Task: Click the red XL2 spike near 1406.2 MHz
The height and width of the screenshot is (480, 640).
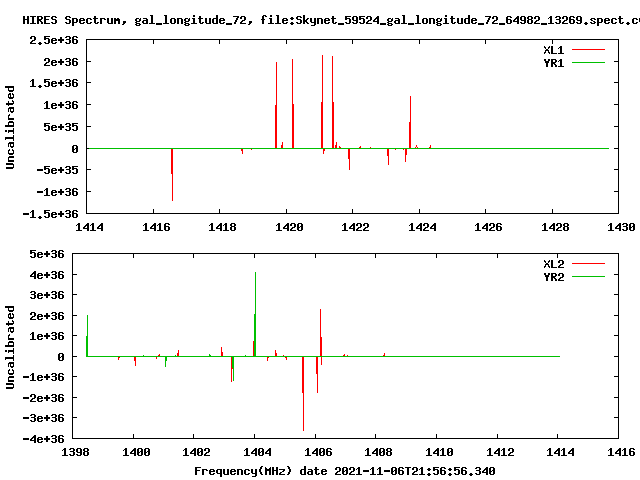Action: pyautogui.click(x=321, y=333)
